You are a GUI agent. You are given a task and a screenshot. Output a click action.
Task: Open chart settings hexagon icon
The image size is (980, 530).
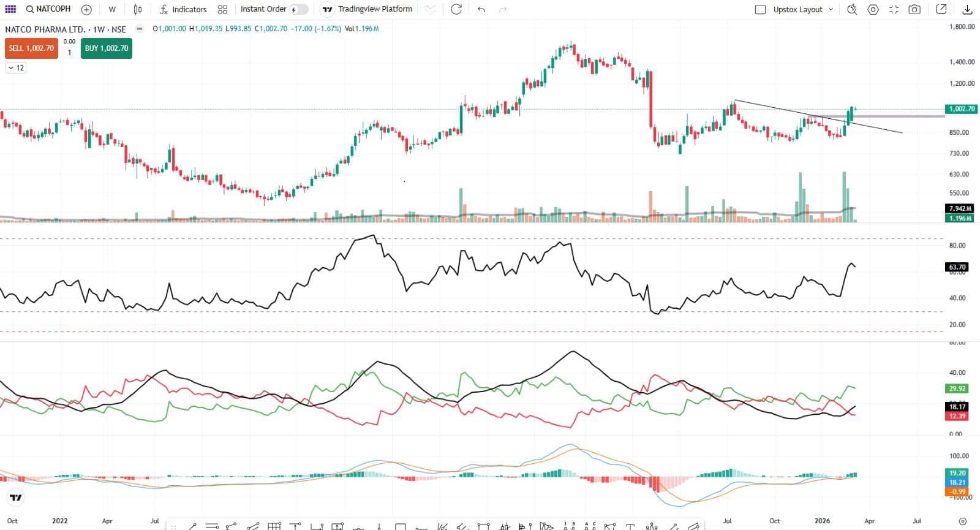click(x=873, y=9)
